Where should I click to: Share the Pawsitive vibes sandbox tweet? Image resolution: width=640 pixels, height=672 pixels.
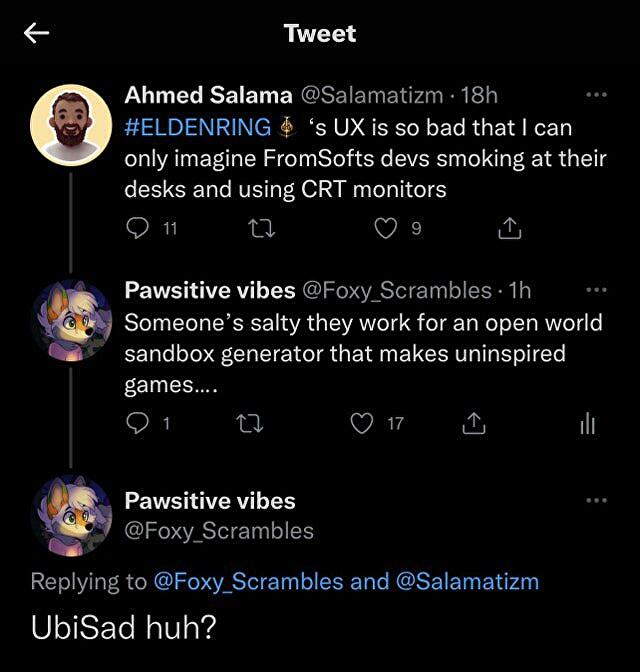tap(474, 424)
